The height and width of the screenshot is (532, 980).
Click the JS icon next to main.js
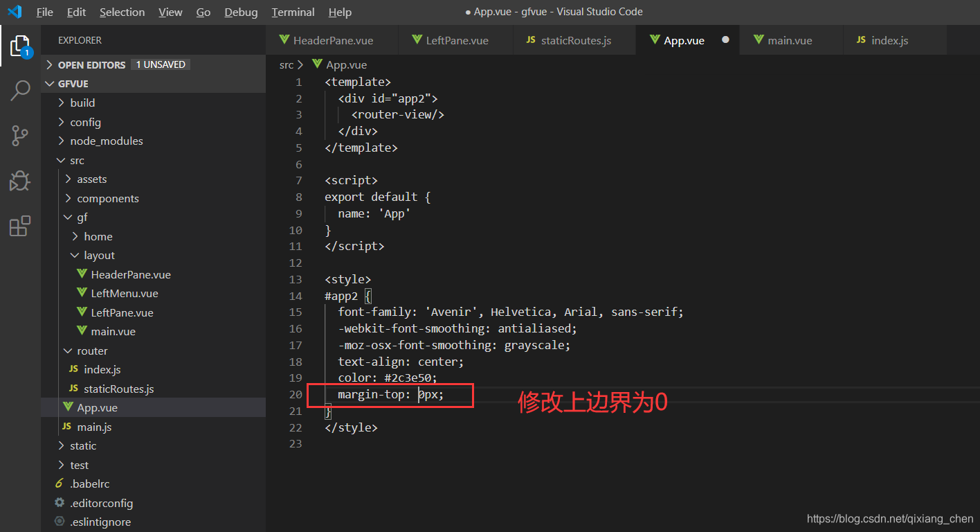point(66,427)
